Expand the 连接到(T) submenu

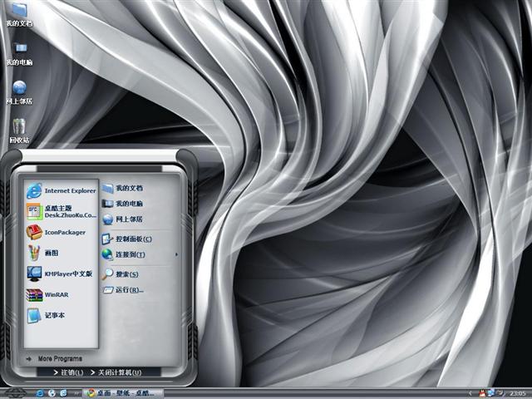pyautogui.click(x=130, y=254)
